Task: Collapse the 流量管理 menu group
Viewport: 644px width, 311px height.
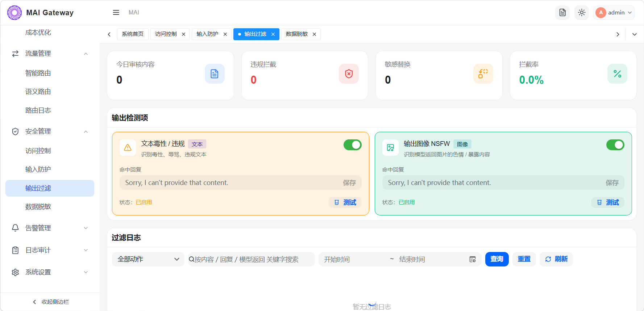Action: click(86, 54)
